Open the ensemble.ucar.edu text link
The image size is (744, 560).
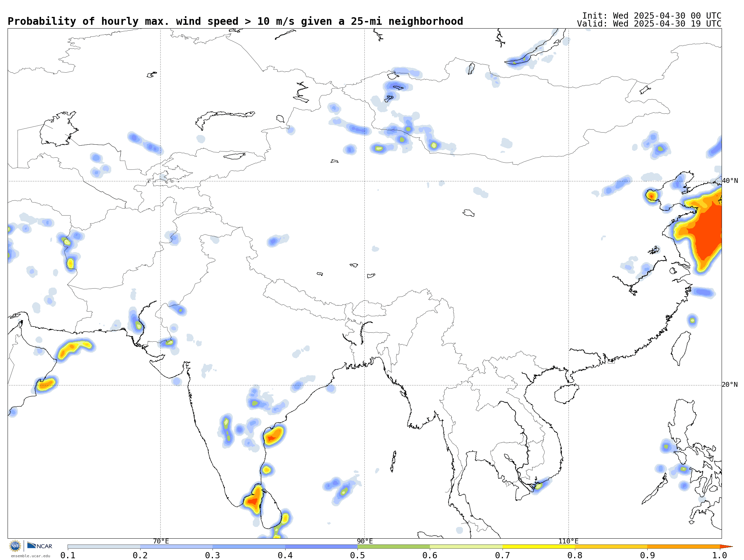(30, 556)
